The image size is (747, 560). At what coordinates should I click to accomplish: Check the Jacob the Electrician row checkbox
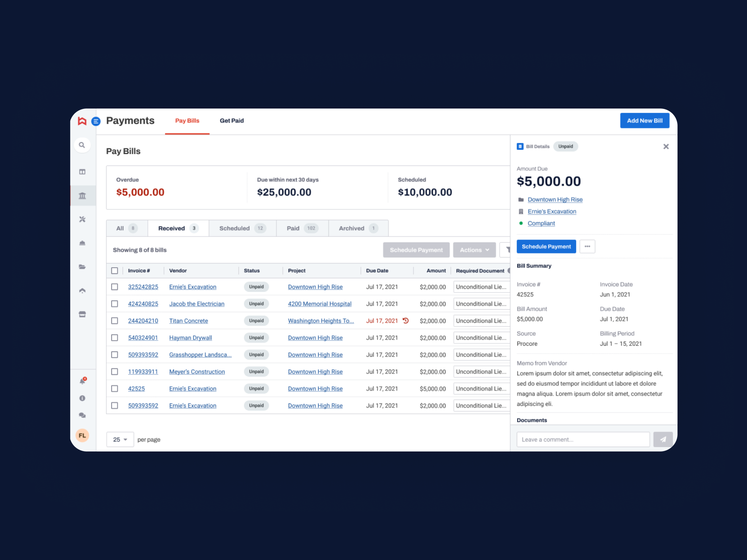tap(115, 304)
